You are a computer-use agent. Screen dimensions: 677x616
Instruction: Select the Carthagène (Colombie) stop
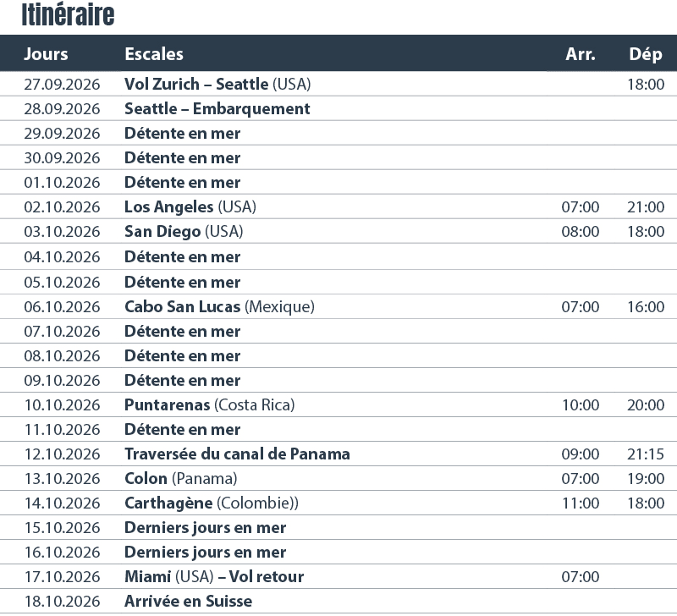click(212, 503)
